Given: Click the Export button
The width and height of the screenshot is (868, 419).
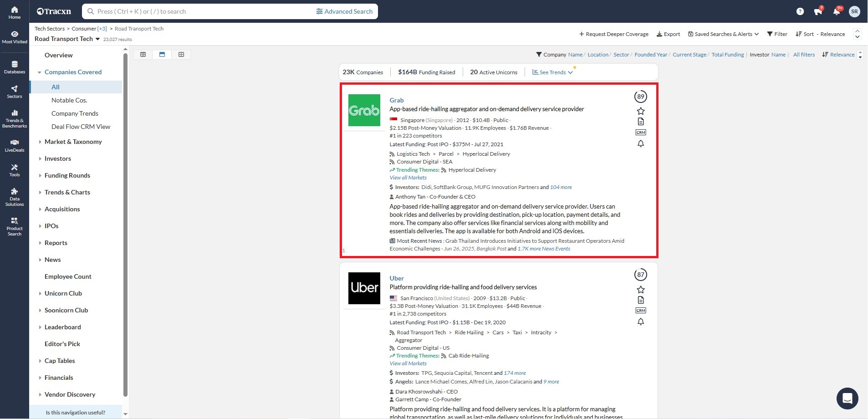Looking at the screenshot, I should coord(668,34).
